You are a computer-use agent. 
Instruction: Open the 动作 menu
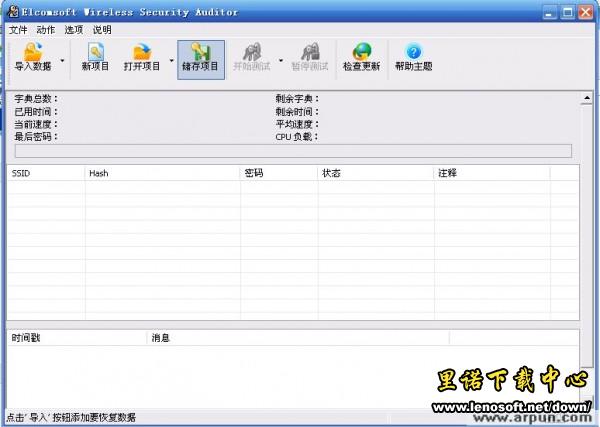point(46,30)
